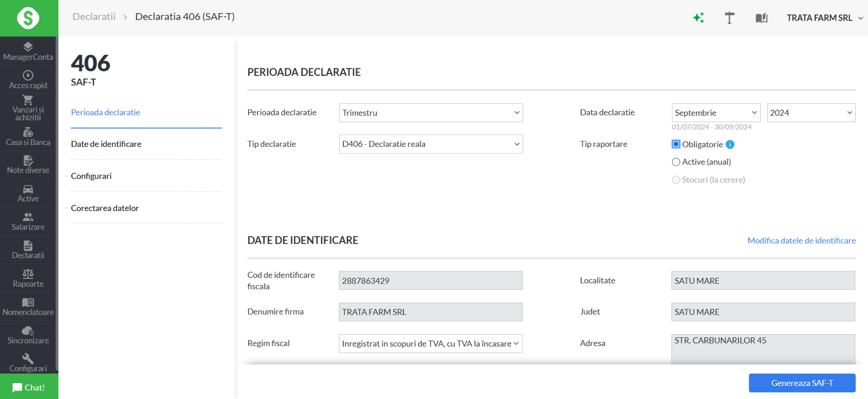Click Modifica datele de identificare link

click(802, 241)
